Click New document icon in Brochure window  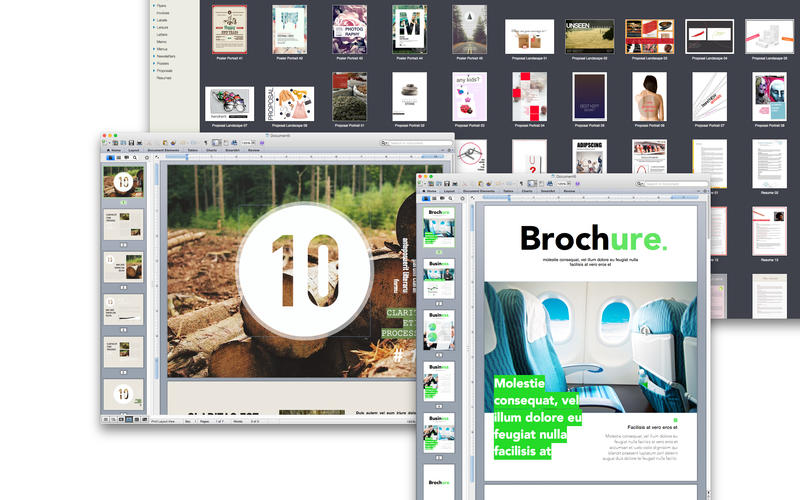coord(420,183)
